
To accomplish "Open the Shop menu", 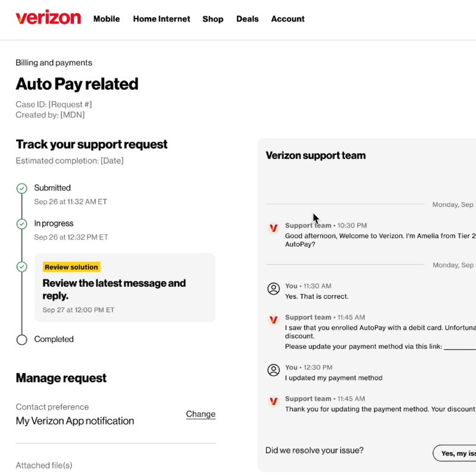I will coord(213,19).
